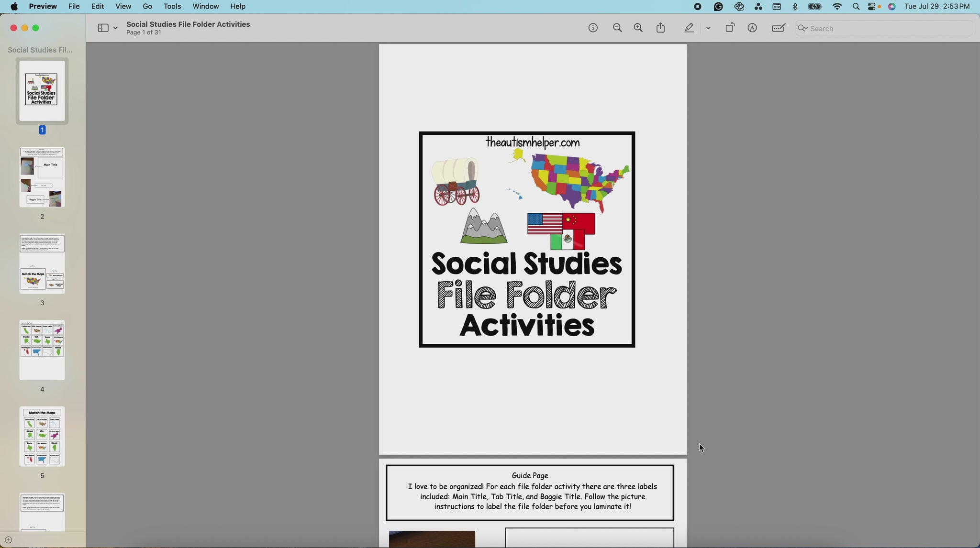Click into the Search field
The height and width of the screenshot is (548, 980).
(885, 28)
